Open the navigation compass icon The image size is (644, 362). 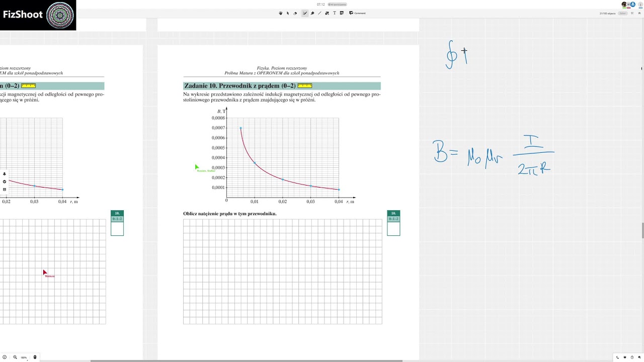5,357
